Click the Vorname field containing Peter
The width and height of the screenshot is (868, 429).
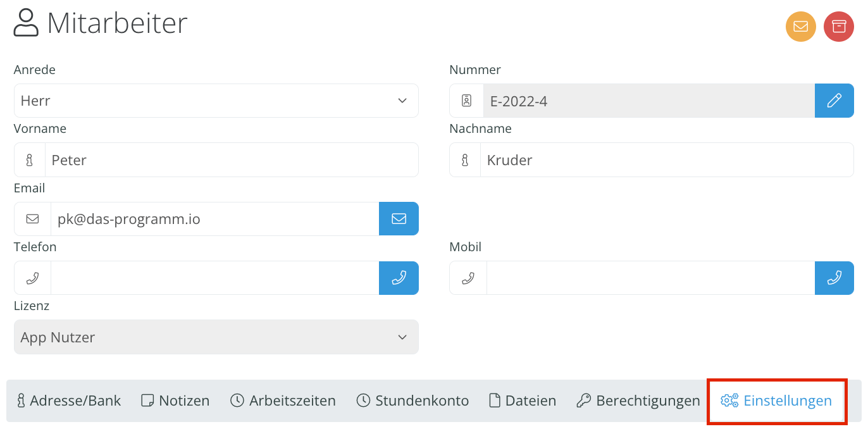[232, 160]
